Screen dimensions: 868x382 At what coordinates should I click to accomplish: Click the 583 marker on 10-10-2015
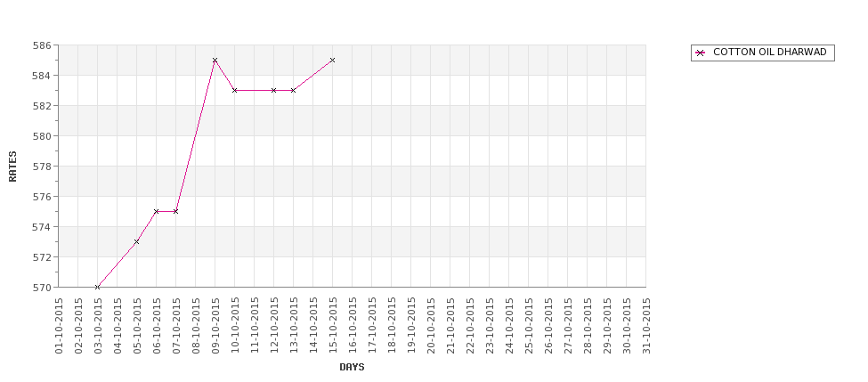[235, 90]
